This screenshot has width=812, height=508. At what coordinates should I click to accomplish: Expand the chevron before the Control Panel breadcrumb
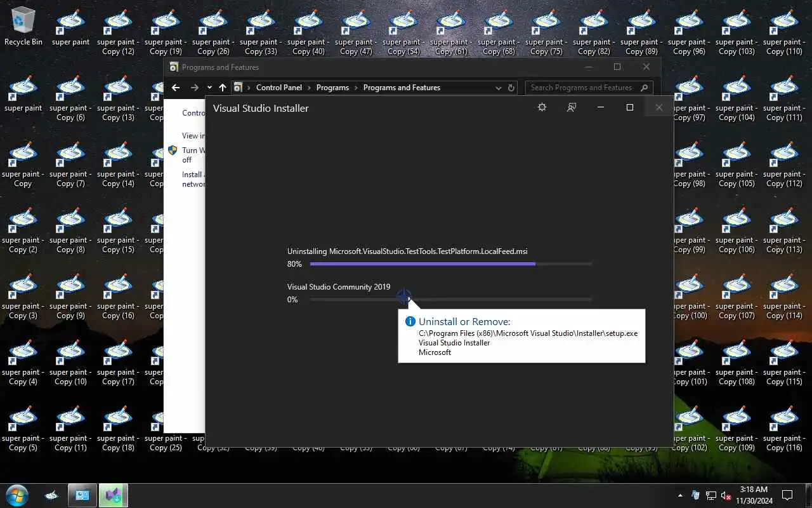tap(249, 88)
